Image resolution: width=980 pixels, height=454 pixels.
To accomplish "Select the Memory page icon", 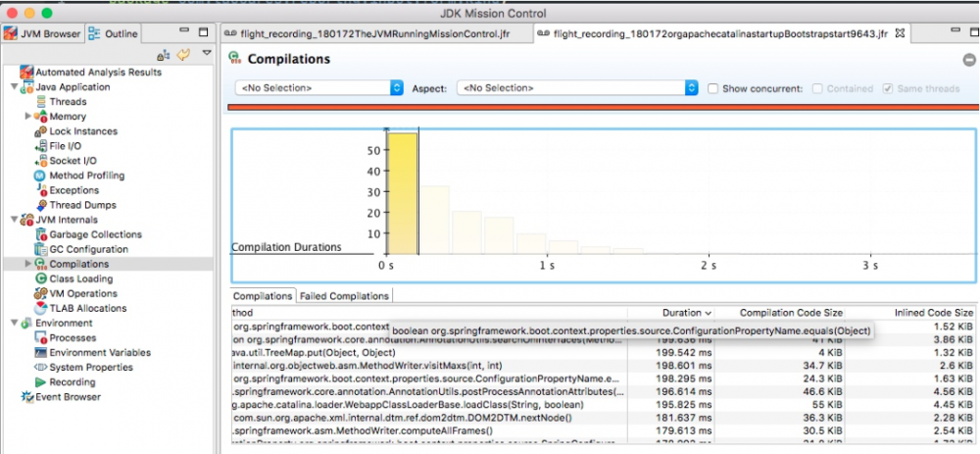I will tap(40, 117).
